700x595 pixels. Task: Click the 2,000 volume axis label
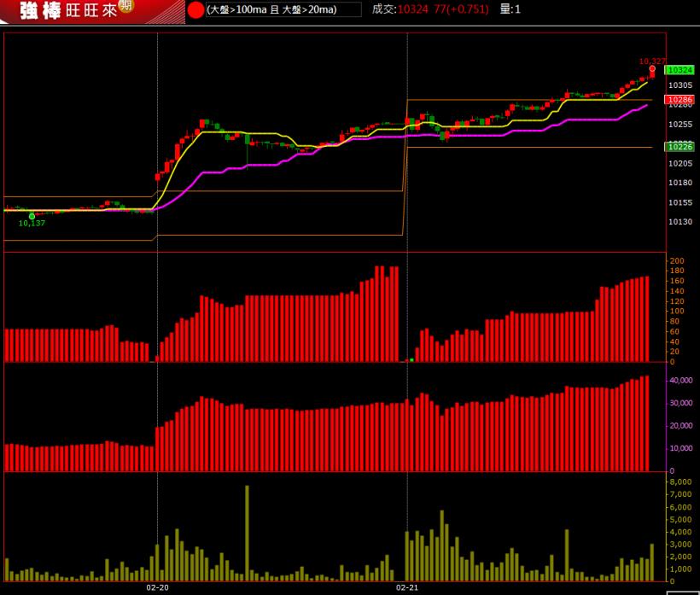(680, 557)
